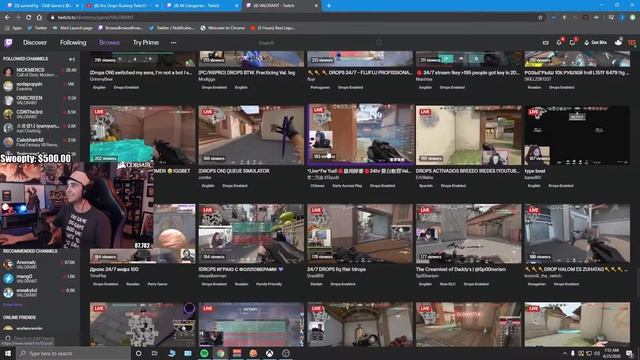Open 'The Creamiest of Daddy's' stream title

(461, 269)
